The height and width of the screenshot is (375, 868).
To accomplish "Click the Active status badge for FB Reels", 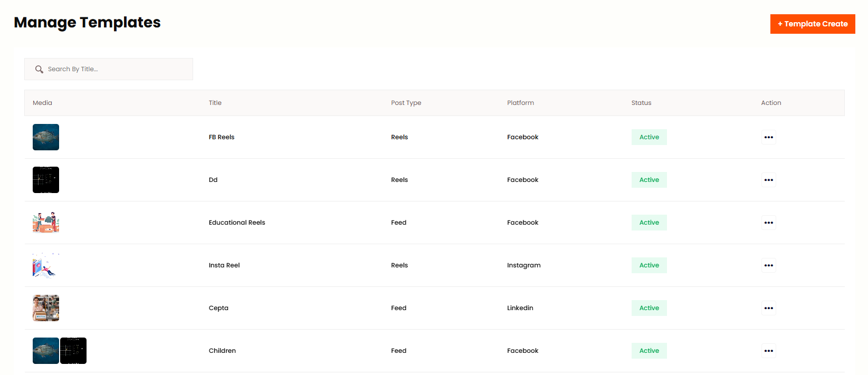I will (x=649, y=137).
